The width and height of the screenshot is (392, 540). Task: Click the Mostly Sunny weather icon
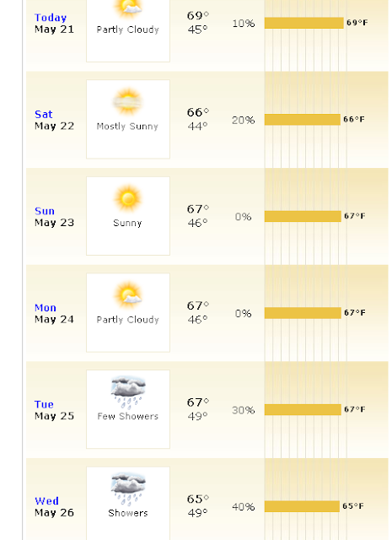127,101
